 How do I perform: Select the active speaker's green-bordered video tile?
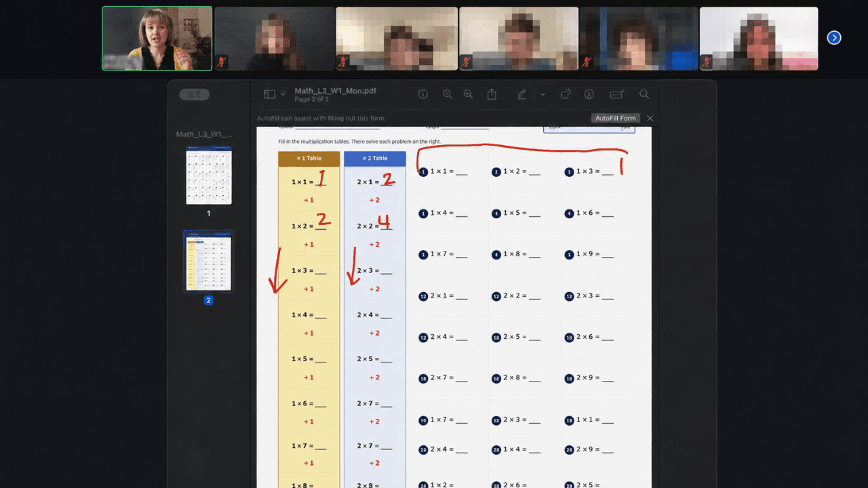tap(157, 39)
